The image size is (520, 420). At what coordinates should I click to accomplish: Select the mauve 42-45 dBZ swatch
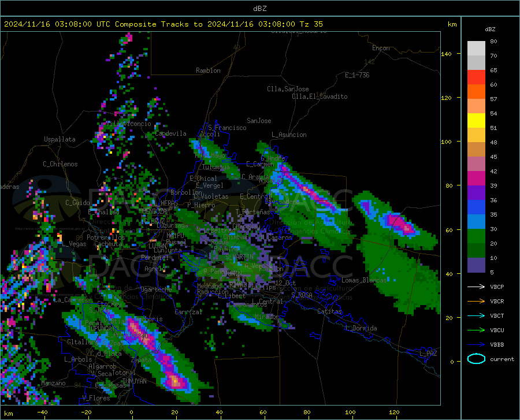476,164
